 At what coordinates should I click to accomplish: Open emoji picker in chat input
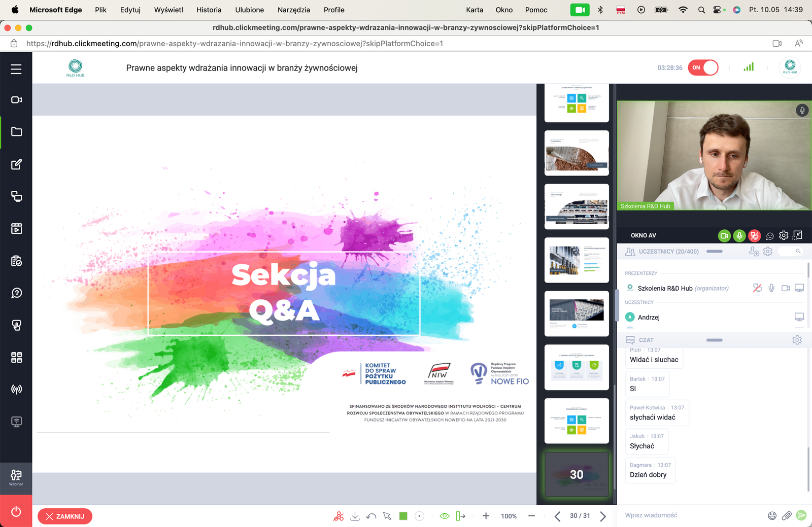tap(772, 516)
